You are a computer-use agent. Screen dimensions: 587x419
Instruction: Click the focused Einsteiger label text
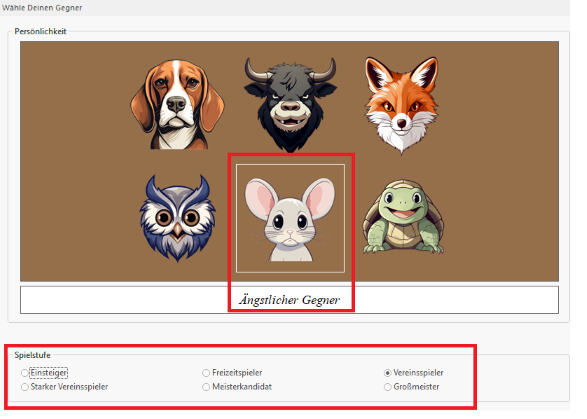tap(49, 373)
